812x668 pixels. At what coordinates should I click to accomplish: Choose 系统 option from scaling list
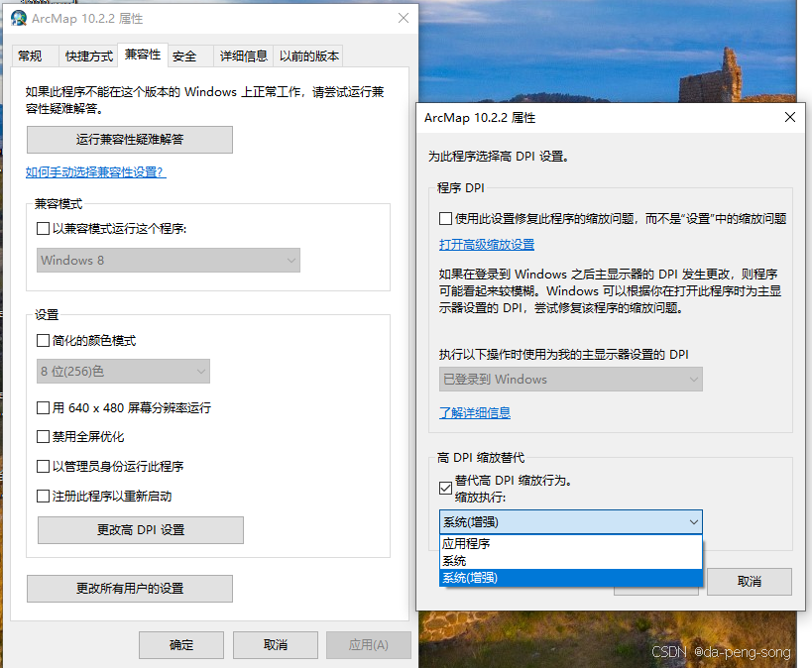point(571,561)
